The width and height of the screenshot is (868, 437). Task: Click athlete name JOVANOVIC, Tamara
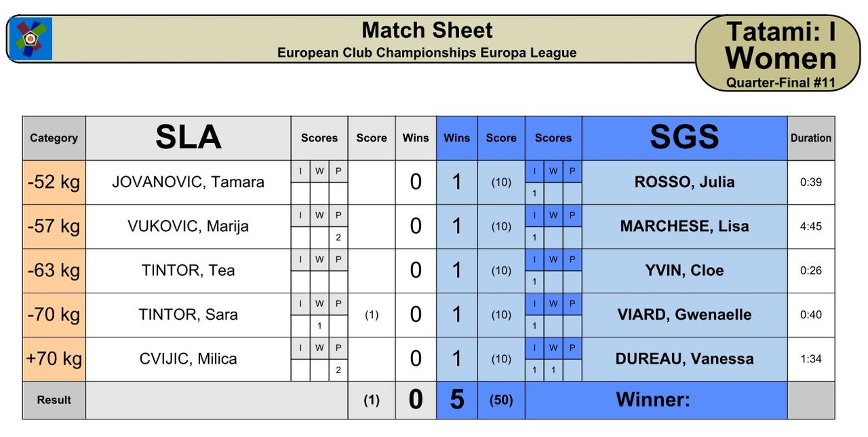[189, 182]
